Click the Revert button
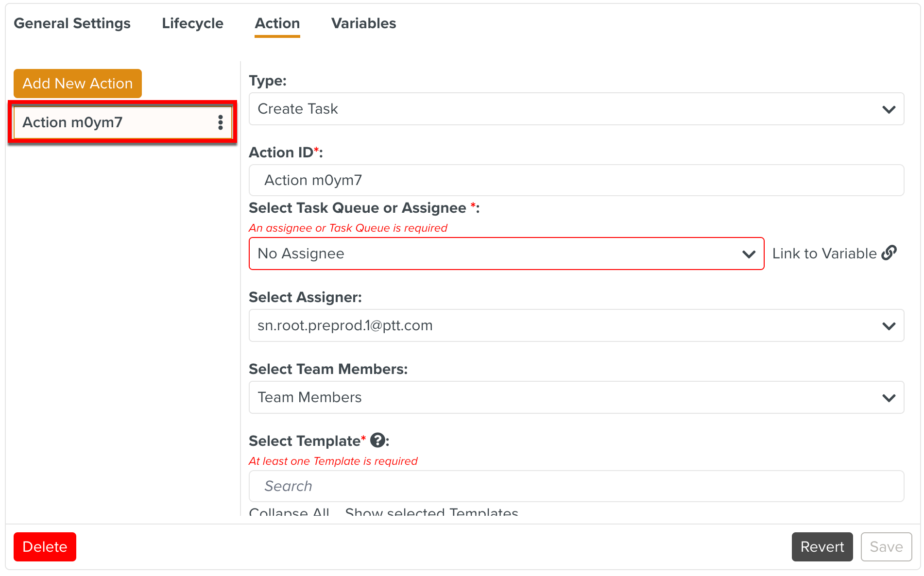The width and height of the screenshot is (924, 576). (x=822, y=547)
